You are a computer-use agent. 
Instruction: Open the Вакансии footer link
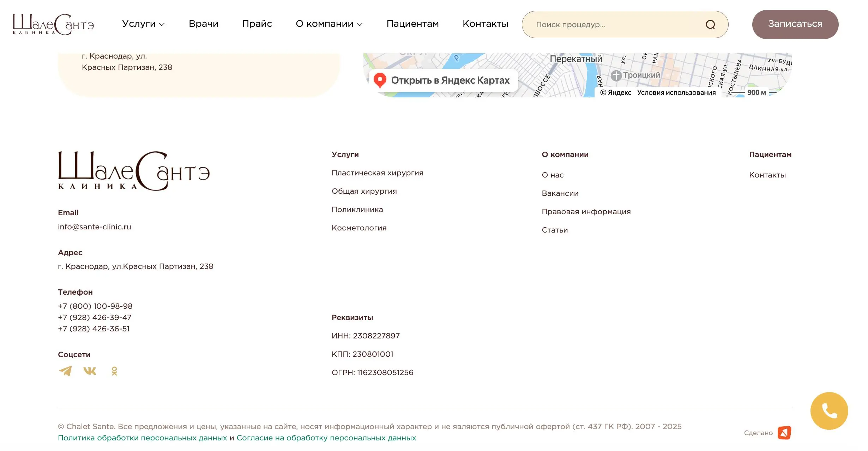[560, 193]
